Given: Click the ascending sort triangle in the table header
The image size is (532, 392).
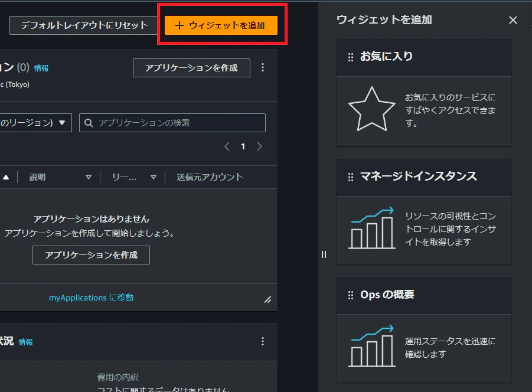Looking at the screenshot, I should 5,177.
